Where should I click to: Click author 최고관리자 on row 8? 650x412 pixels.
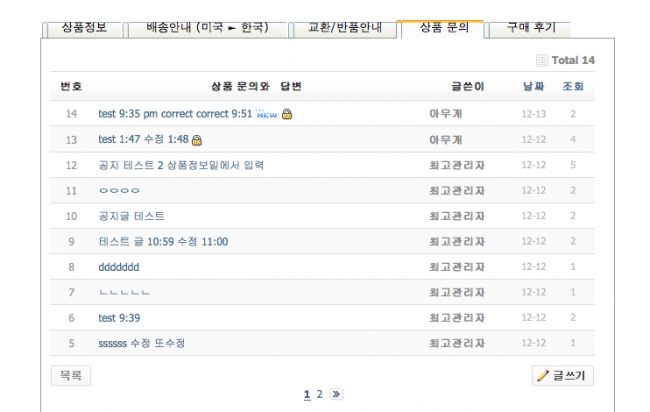pos(457,267)
